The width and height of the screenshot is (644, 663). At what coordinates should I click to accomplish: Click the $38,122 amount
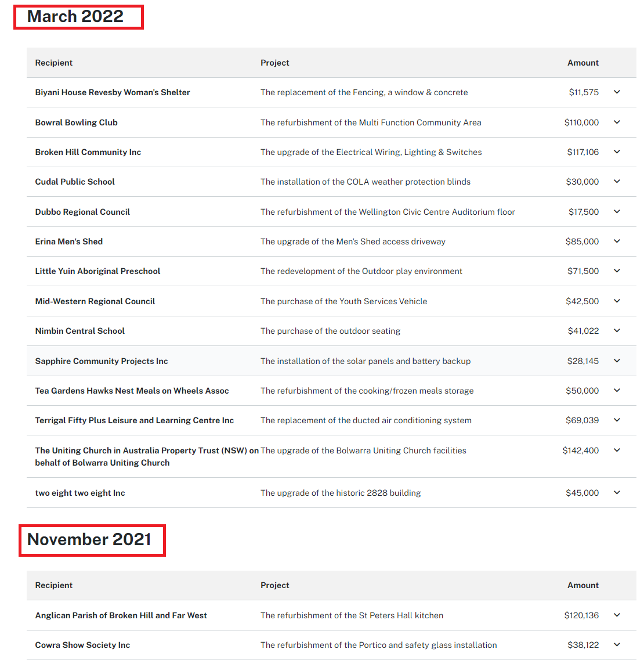[583, 645]
